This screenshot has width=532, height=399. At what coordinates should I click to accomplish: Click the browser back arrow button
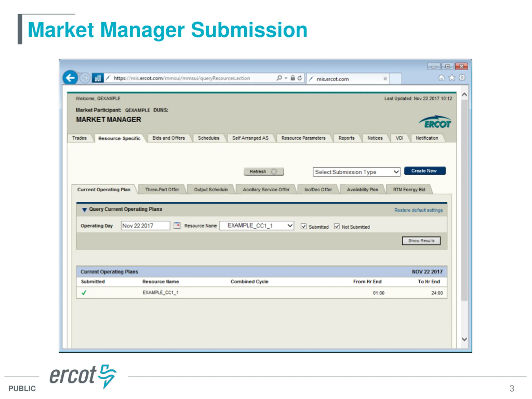click(70, 78)
